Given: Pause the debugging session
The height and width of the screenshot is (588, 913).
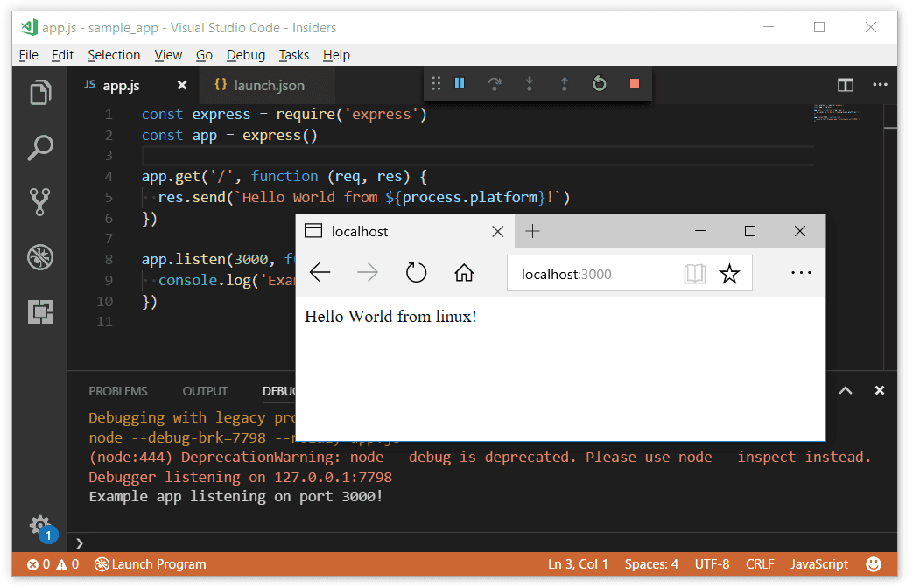Looking at the screenshot, I should click(460, 84).
